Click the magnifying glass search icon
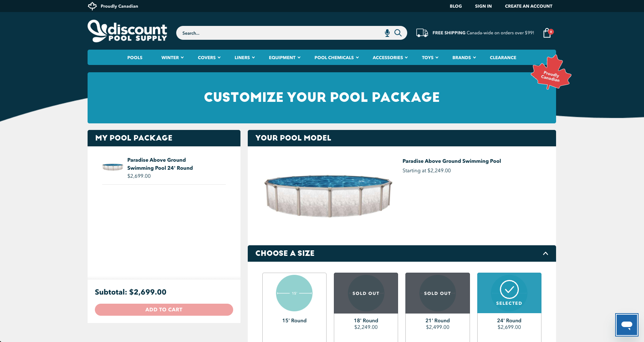 (398, 33)
